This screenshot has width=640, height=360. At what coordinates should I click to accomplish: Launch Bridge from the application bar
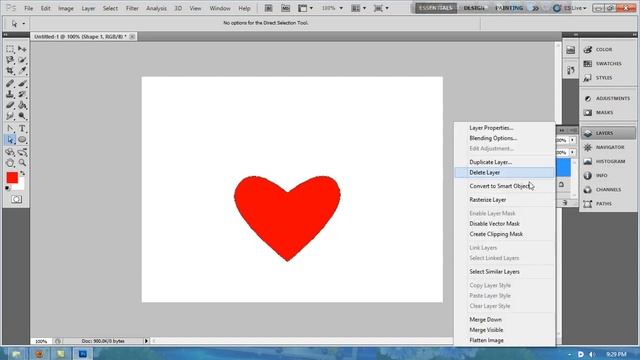pyautogui.click(x=269, y=8)
